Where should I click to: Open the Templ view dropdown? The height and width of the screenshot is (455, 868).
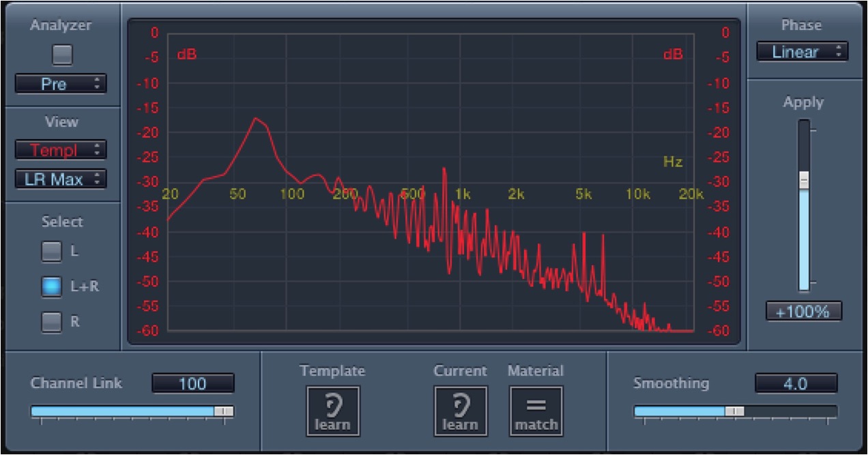pyautogui.click(x=61, y=149)
